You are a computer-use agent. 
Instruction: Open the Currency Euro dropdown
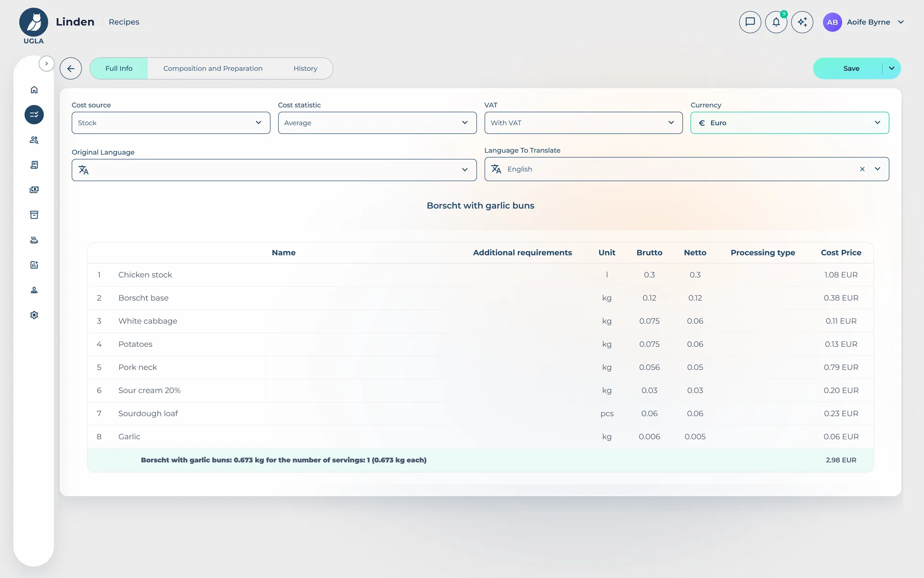(x=790, y=123)
